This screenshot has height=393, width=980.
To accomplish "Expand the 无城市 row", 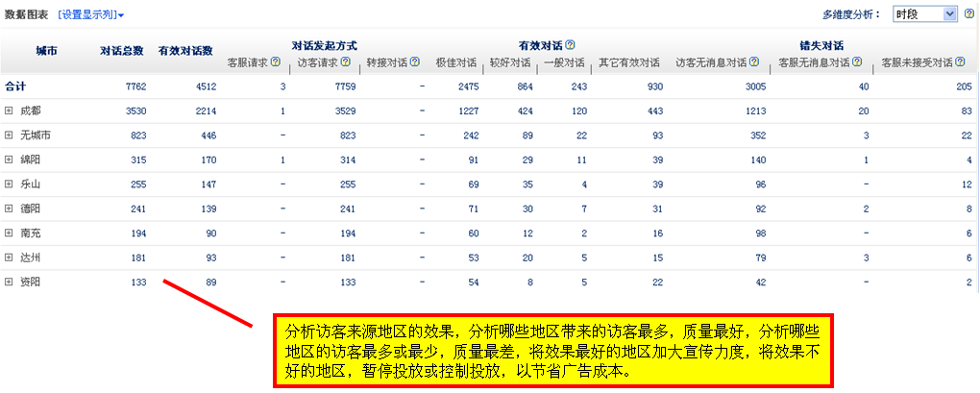I will pos(9,135).
